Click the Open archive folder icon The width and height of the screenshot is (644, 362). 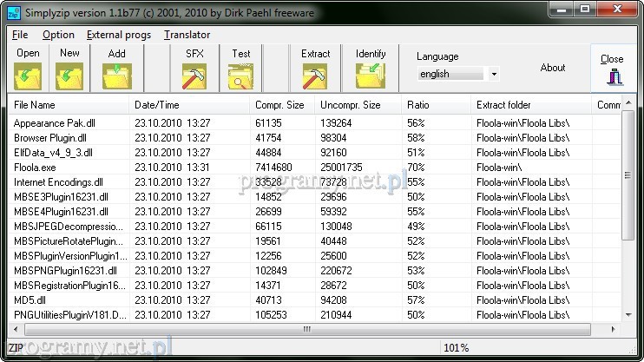coord(29,76)
